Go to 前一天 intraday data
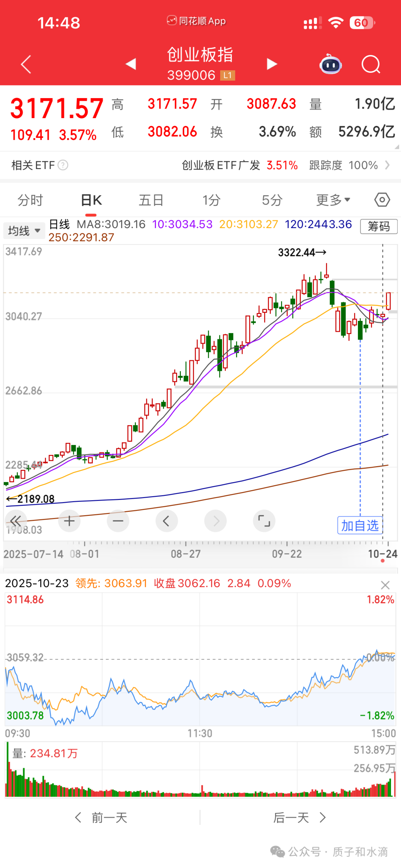The height and width of the screenshot is (868, 401). tap(101, 817)
